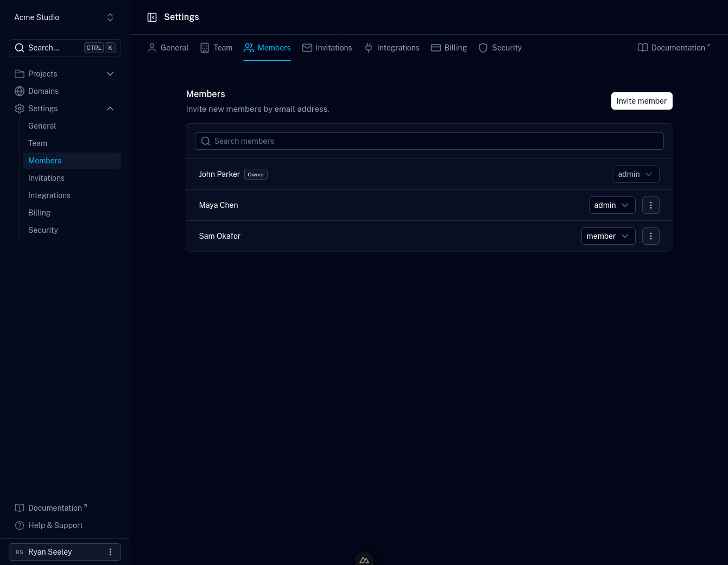Click the John Parker name
728x565 pixels.
(x=219, y=174)
